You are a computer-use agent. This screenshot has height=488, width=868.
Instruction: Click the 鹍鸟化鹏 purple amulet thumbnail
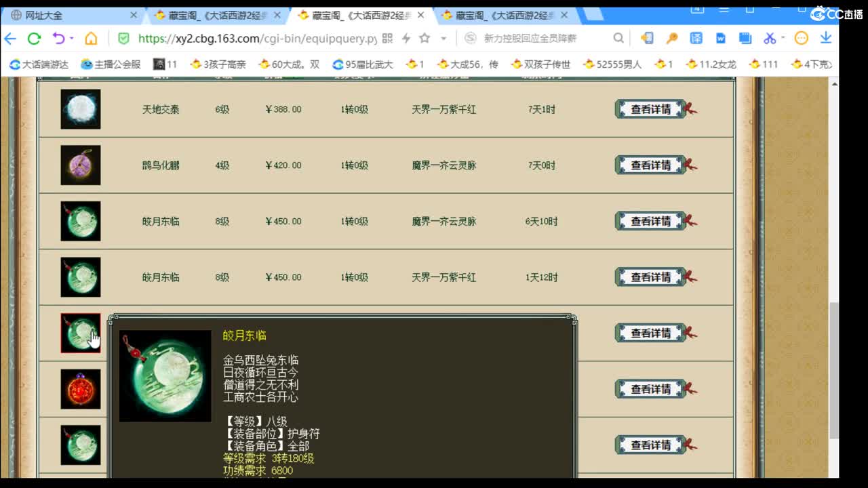[81, 165]
